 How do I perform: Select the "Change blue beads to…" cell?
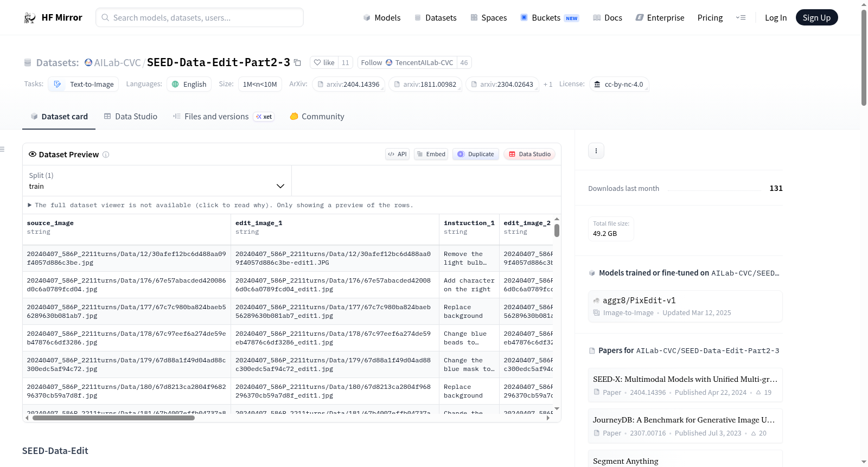coord(469,338)
